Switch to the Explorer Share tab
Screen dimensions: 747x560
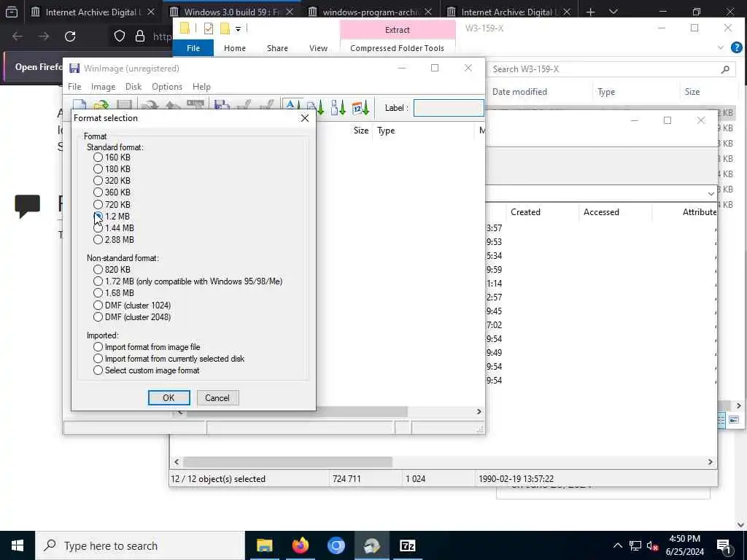point(277,48)
